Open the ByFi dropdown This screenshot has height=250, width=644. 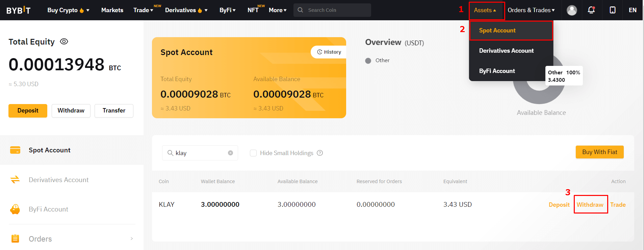pyautogui.click(x=228, y=10)
